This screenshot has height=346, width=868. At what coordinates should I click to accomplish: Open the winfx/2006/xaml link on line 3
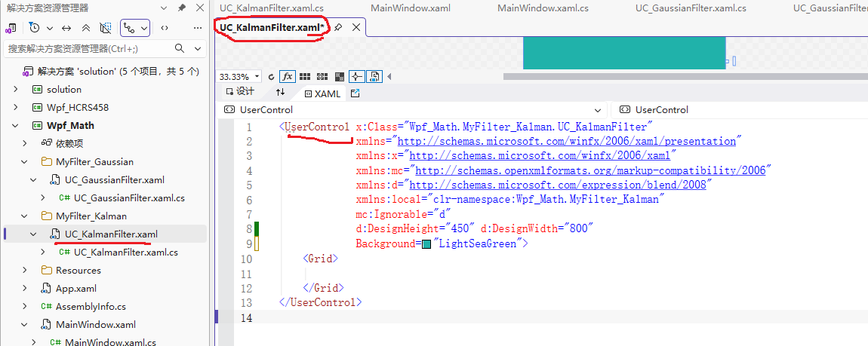pos(539,155)
